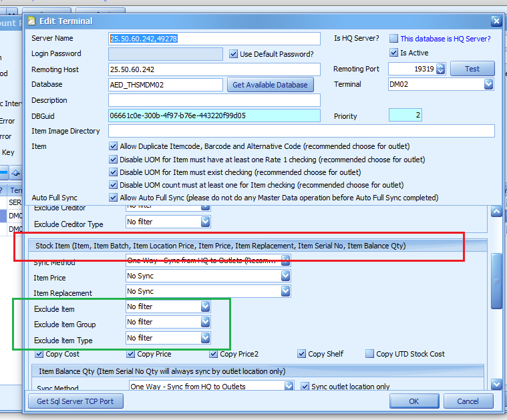Confirm changes with OK button
507x420 pixels.
413,401
